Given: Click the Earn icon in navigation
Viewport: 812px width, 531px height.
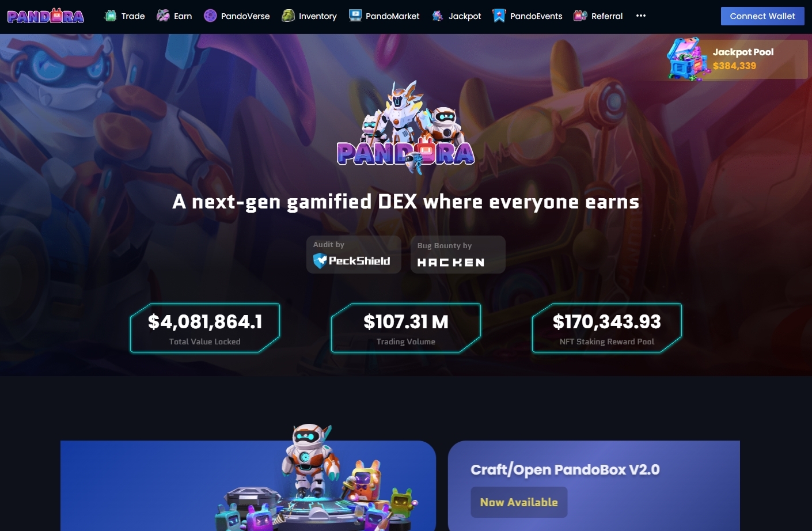Looking at the screenshot, I should click(163, 16).
